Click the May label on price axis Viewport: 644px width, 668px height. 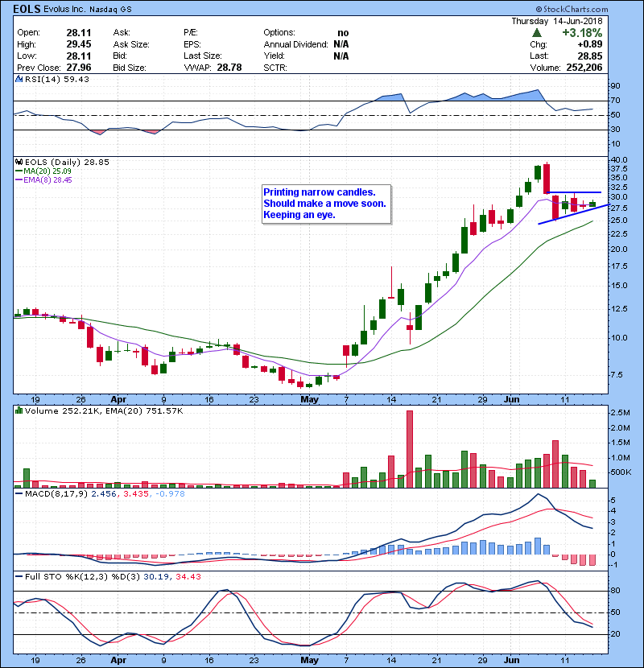point(309,400)
